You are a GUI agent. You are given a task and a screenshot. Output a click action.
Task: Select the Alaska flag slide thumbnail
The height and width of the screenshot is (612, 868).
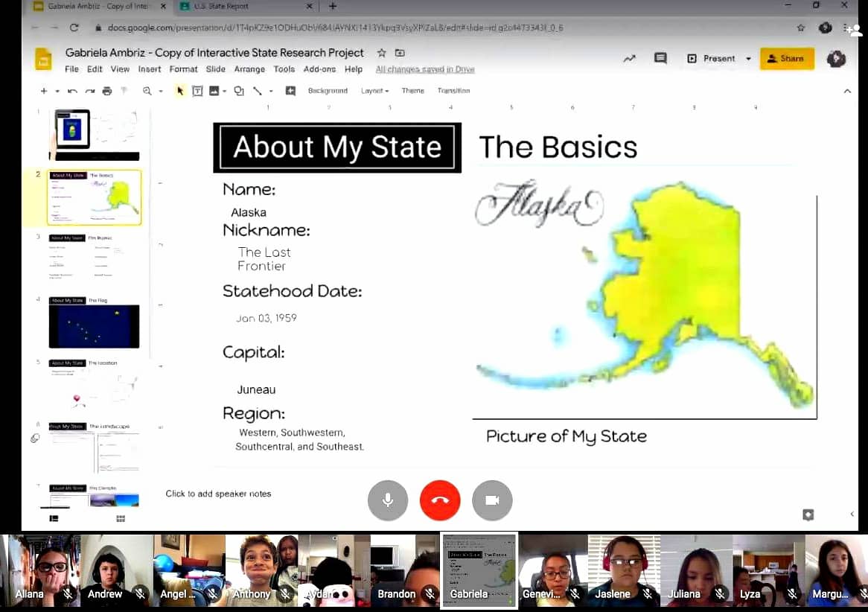coord(94,322)
